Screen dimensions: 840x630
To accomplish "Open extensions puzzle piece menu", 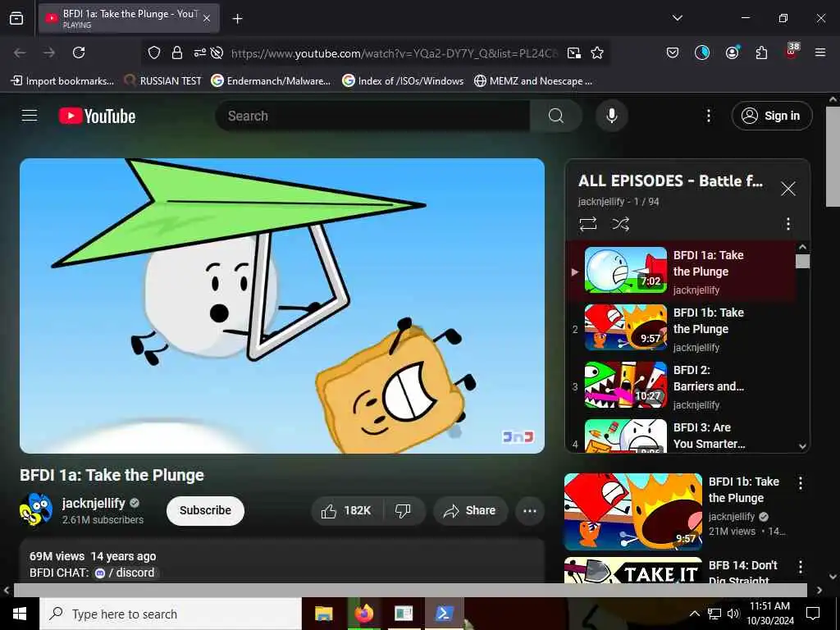I will click(761, 52).
